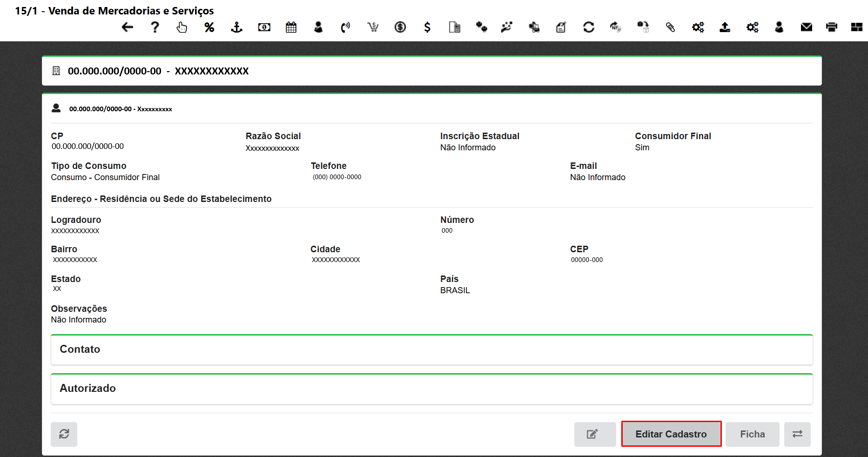Open attachments with the paperclip icon

coord(670,27)
